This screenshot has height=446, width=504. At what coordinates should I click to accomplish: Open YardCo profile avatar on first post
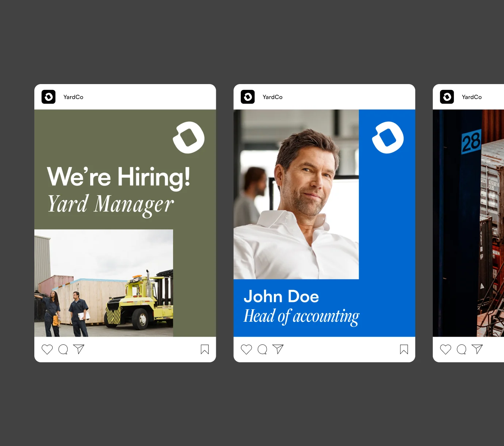(x=49, y=97)
